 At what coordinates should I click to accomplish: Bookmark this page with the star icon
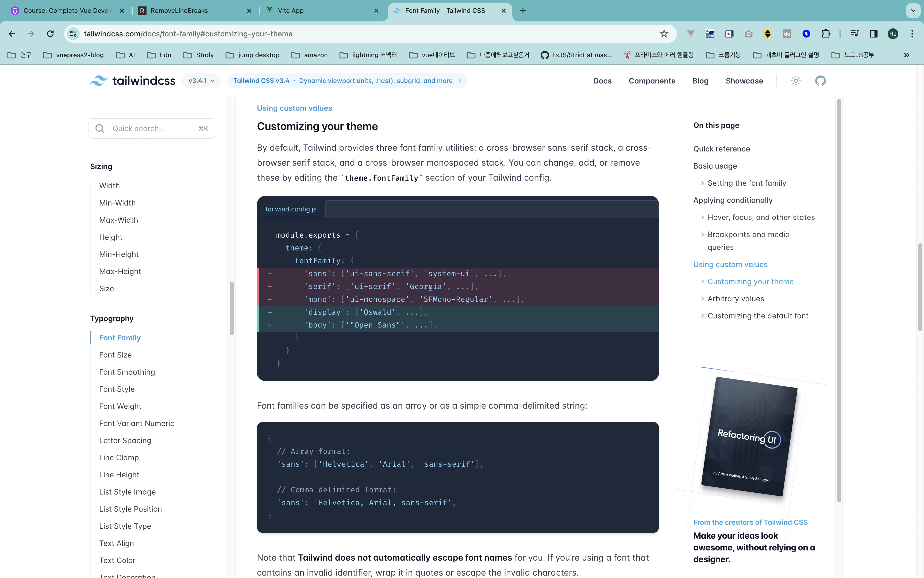tap(664, 34)
